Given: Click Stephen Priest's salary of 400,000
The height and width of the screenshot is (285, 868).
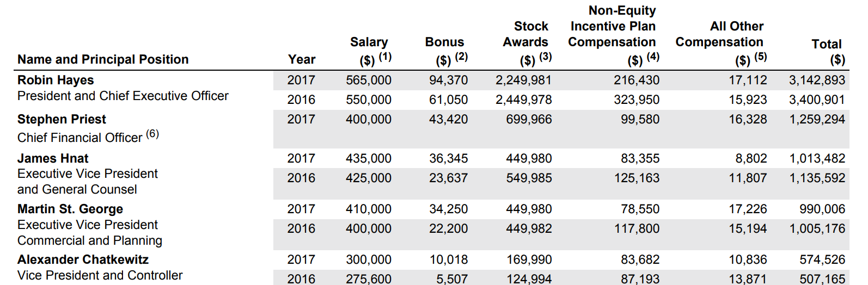Looking at the screenshot, I should [x=368, y=120].
